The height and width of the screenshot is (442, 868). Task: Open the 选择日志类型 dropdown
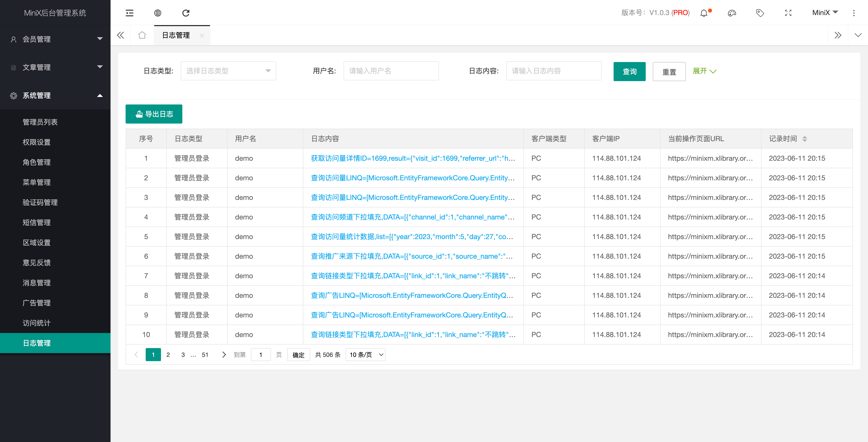[x=228, y=71]
